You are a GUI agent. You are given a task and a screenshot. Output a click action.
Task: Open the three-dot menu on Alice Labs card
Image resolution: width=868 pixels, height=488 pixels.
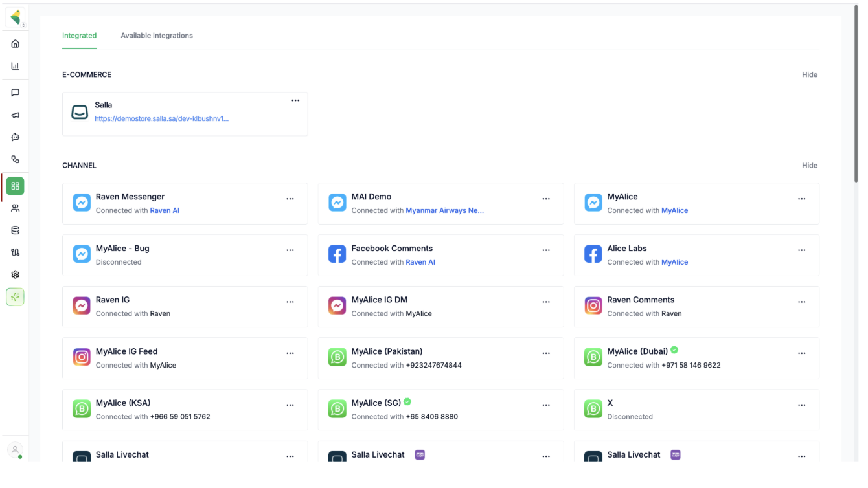(x=802, y=250)
